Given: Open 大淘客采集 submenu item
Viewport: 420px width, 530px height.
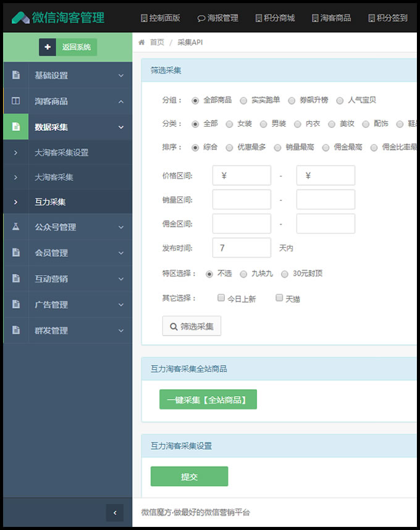Looking at the screenshot, I should tap(54, 177).
